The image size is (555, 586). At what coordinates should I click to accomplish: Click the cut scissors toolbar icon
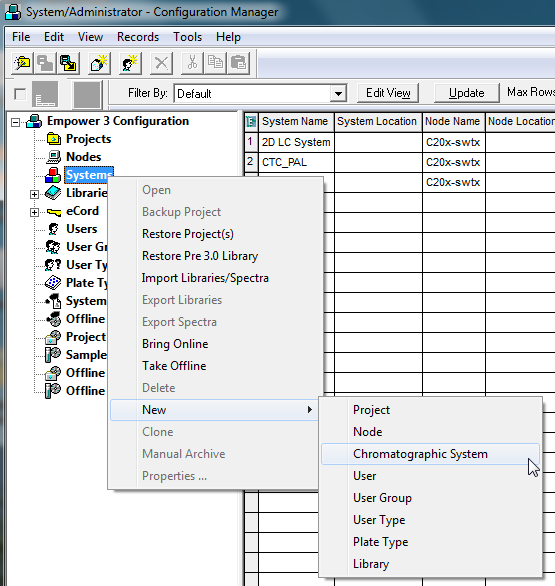pyautogui.click(x=192, y=63)
